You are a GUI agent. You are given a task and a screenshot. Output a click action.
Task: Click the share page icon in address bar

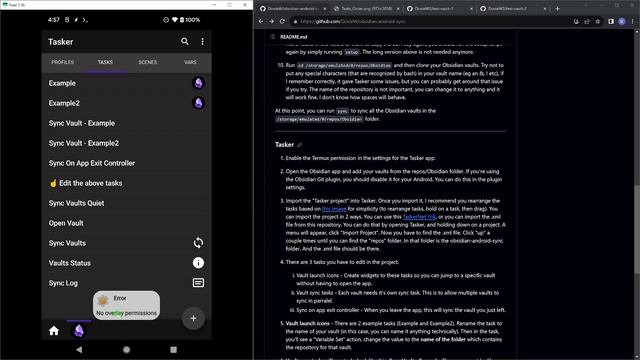587,21
